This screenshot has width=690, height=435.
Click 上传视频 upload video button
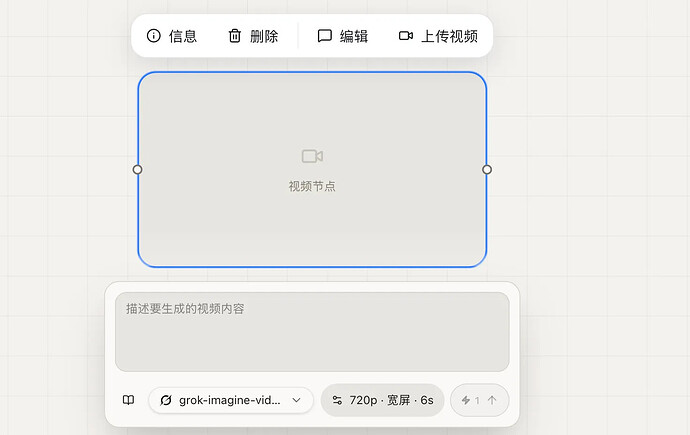438,36
